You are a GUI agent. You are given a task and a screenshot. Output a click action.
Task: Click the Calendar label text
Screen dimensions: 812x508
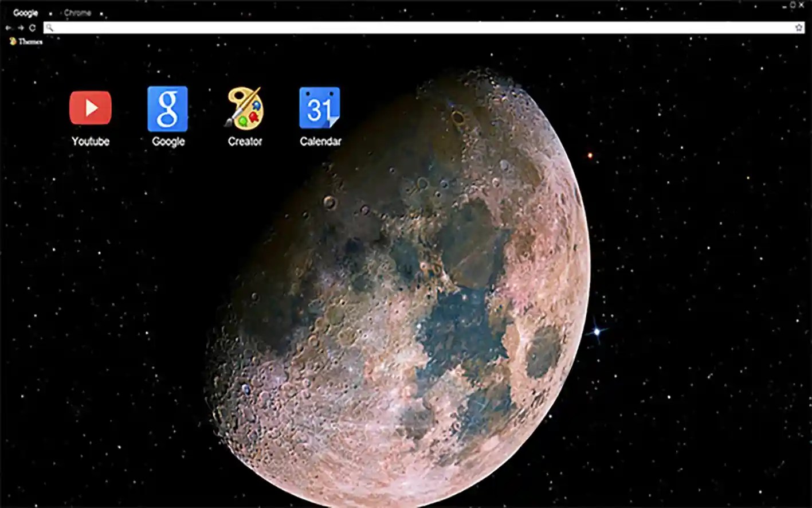click(320, 142)
